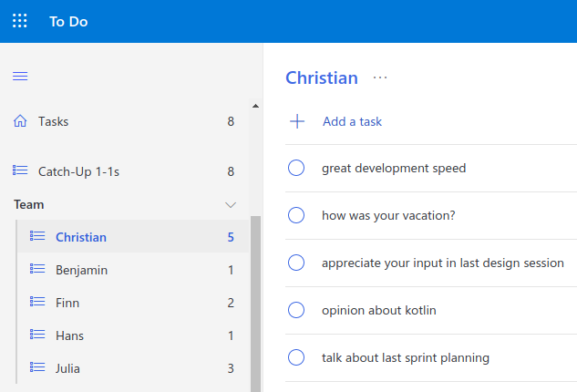Click the Team group header
This screenshot has height=392, width=577.
pos(124,204)
